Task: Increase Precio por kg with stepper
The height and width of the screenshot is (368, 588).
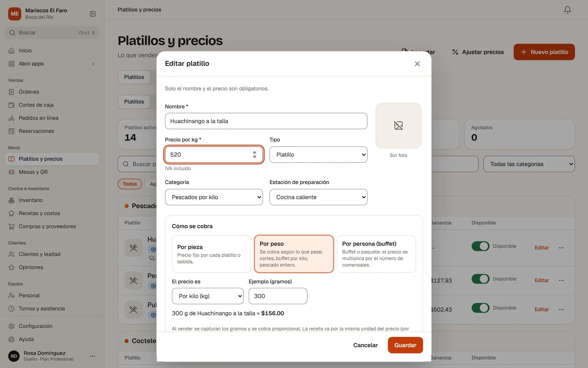Action: [254, 152]
